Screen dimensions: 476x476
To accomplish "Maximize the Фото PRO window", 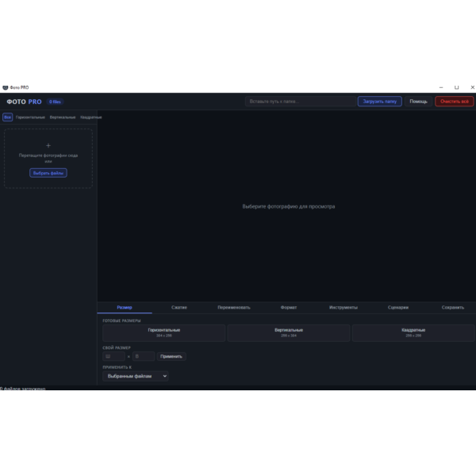I will pyautogui.click(x=457, y=87).
